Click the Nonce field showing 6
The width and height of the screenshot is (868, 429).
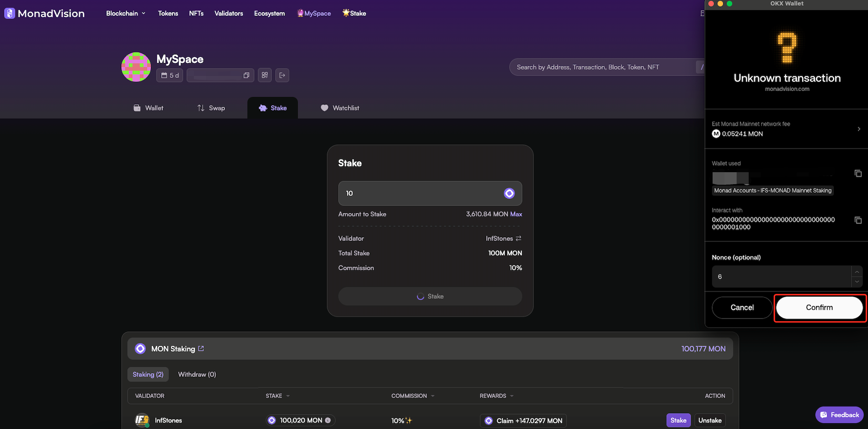[x=781, y=277]
